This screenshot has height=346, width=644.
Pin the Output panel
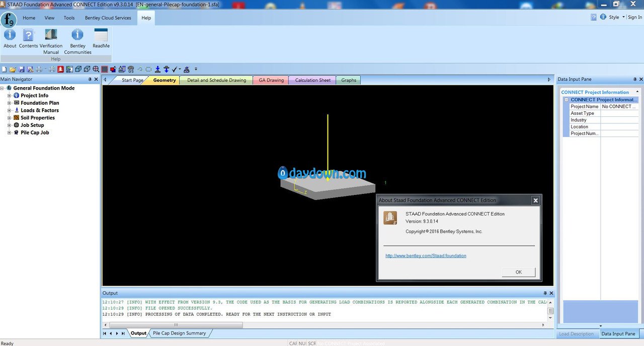click(545, 293)
